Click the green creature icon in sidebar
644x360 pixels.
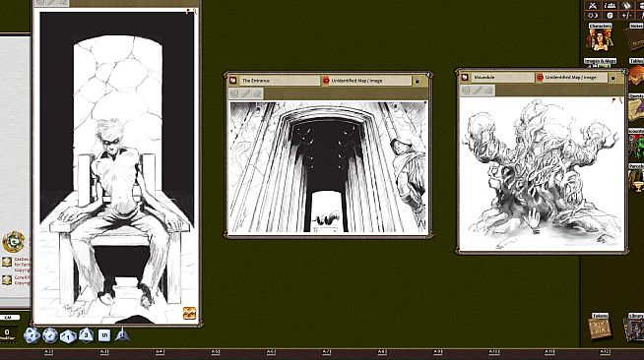click(637, 147)
